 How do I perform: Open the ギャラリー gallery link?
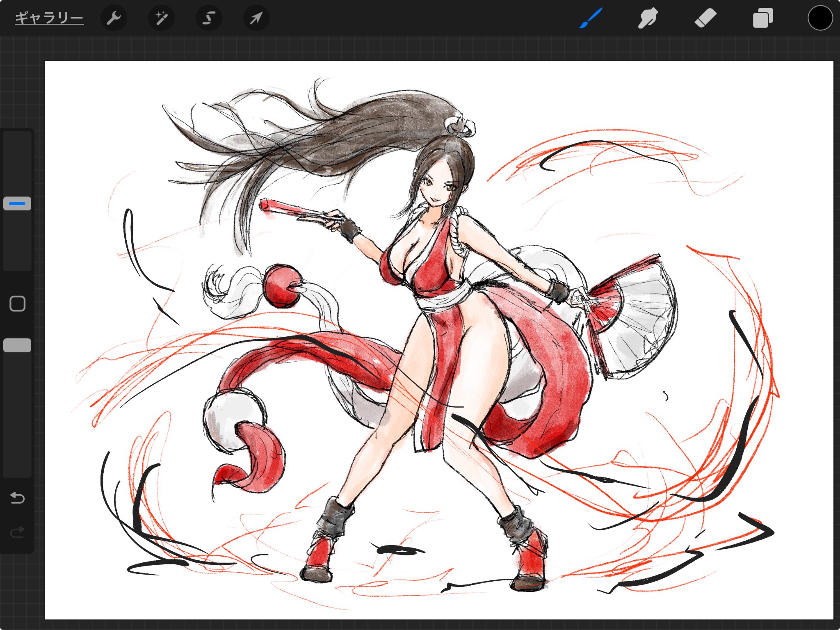(x=49, y=18)
